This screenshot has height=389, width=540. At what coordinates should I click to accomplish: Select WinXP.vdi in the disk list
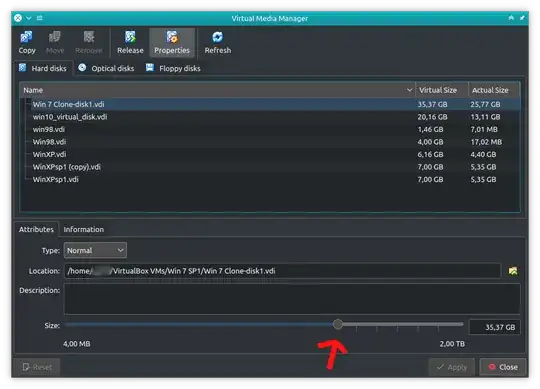[x=270, y=154]
